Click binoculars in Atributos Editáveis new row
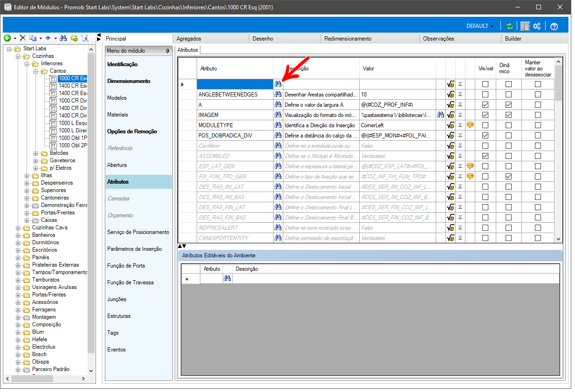The image size is (575, 392). (227, 278)
